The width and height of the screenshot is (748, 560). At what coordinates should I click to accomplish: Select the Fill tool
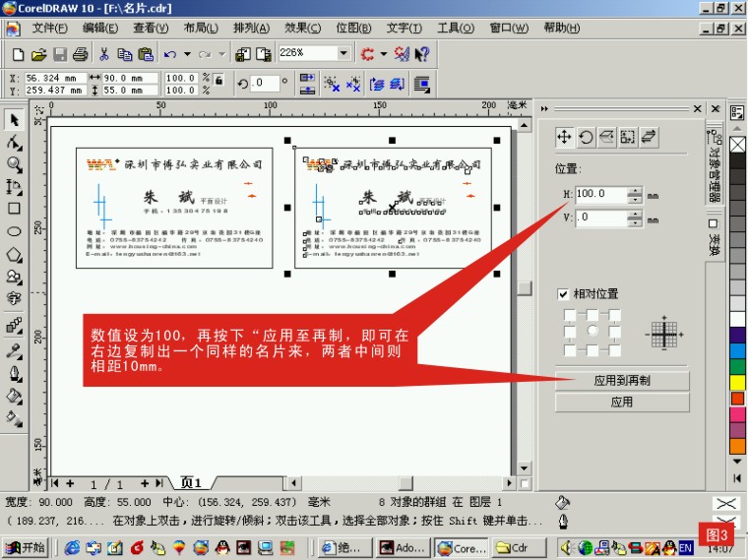coord(15,396)
